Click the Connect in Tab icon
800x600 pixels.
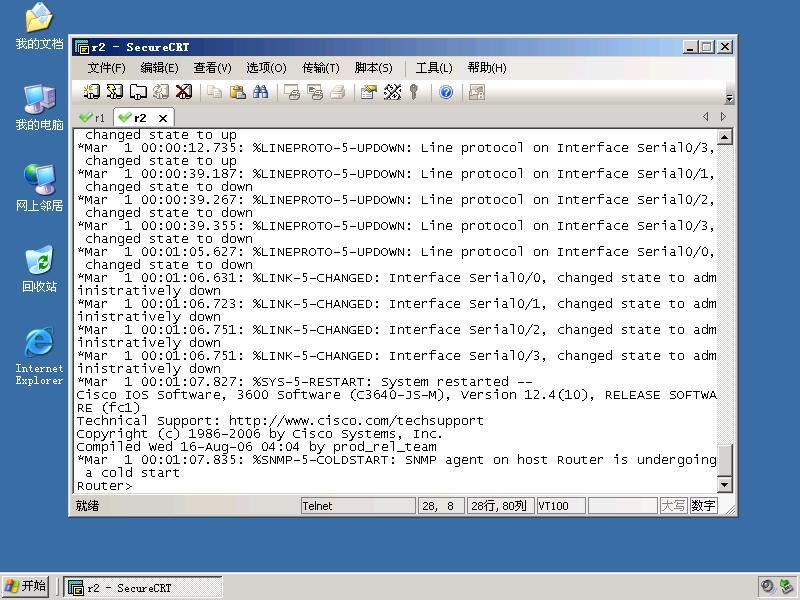138,92
